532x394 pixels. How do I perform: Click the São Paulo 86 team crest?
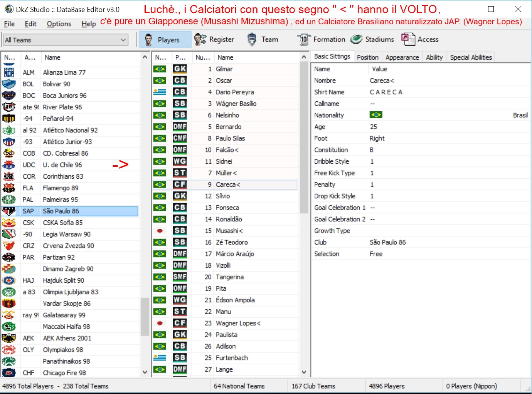pyautogui.click(x=9, y=211)
